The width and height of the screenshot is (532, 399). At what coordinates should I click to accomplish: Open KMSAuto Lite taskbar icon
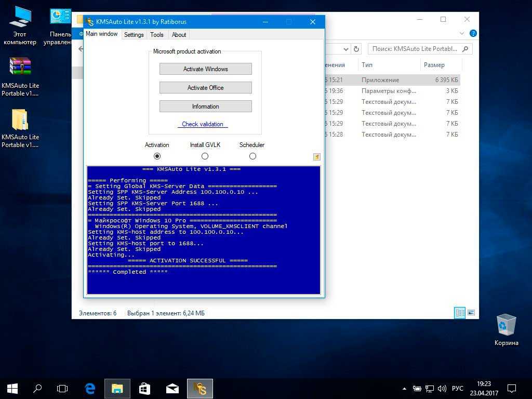[x=200, y=389]
